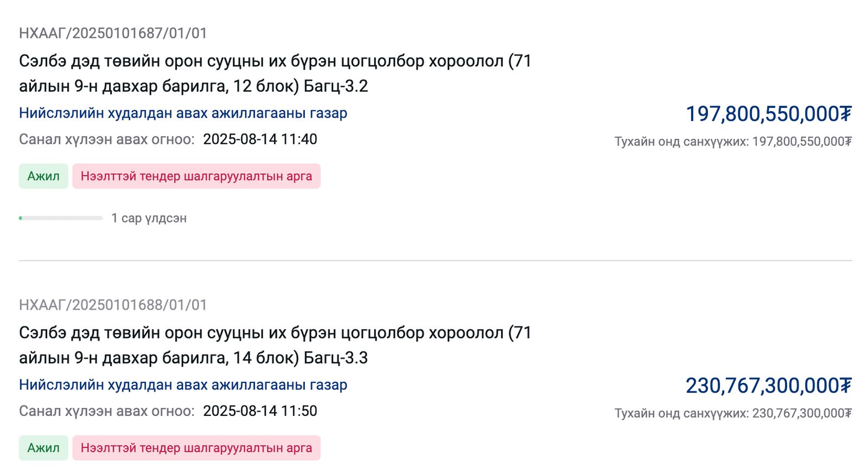Image resolution: width=868 pixels, height=474 pixels.
Task: Click the 1 сар үлдсэн progress bar
Action: pos(61,217)
